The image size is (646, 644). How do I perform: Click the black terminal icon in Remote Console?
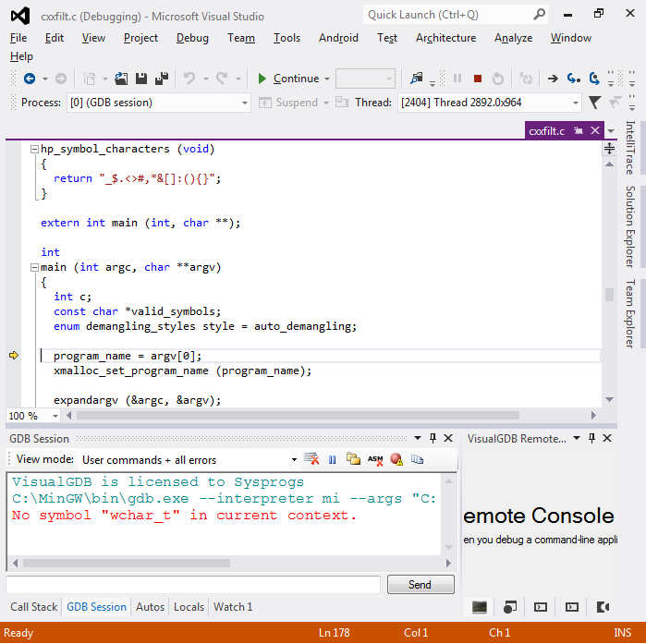479,606
